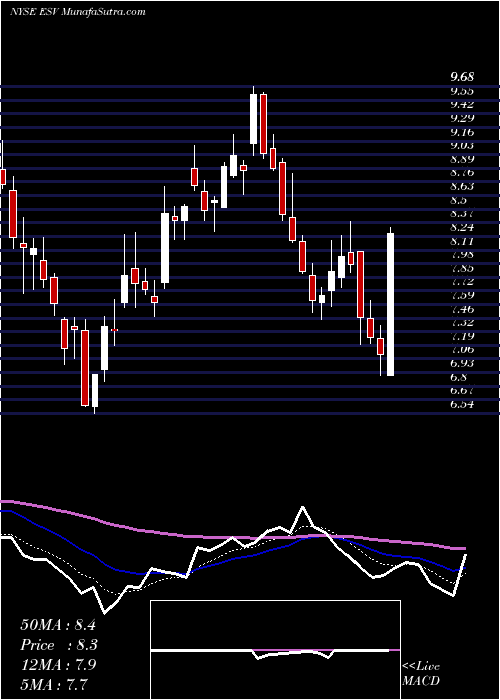
Task: Click the 9.29 price axis label
Action: coord(462,118)
